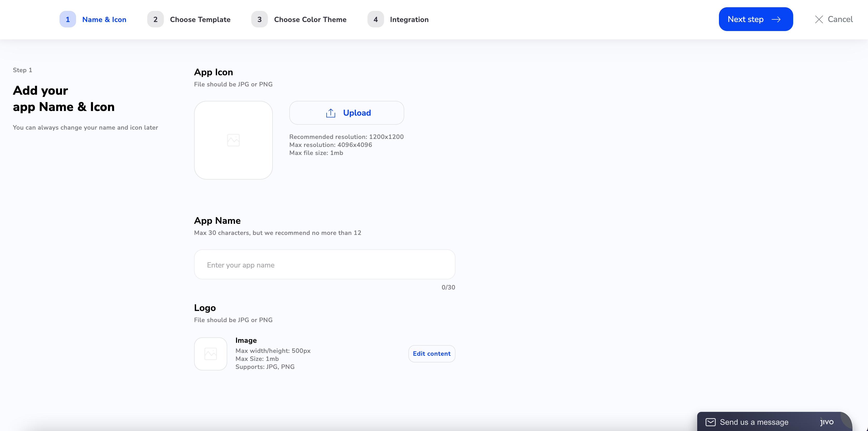Click the envelope icon in chat widget

point(710,422)
